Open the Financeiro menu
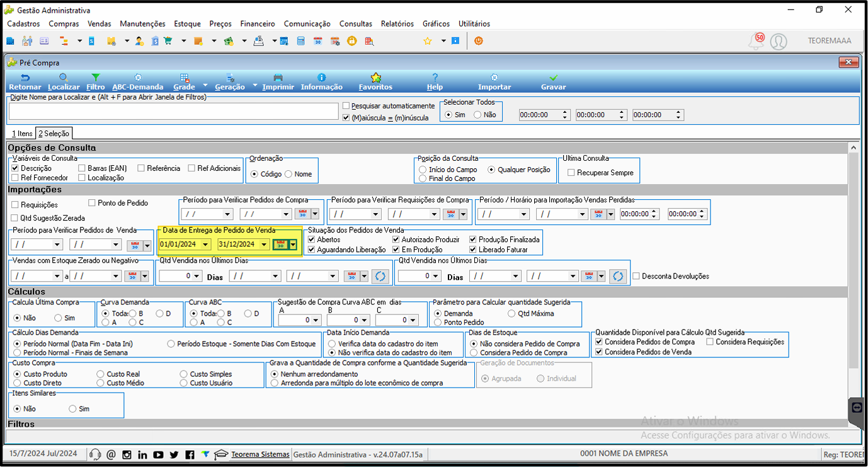 coord(258,24)
